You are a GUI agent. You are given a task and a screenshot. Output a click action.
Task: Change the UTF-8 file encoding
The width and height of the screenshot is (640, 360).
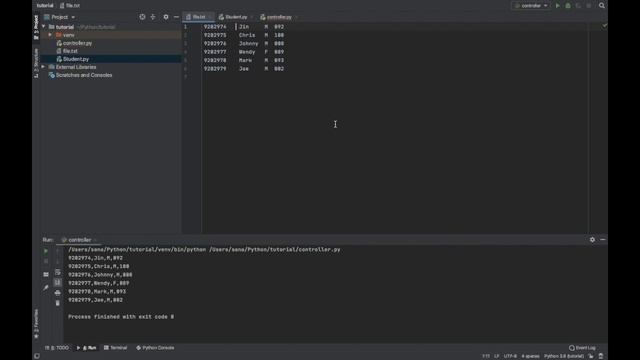[510, 356]
